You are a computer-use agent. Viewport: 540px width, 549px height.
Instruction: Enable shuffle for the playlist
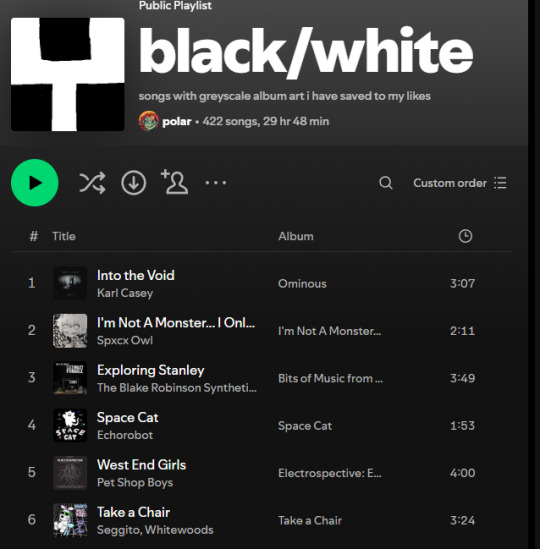[x=92, y=183]
